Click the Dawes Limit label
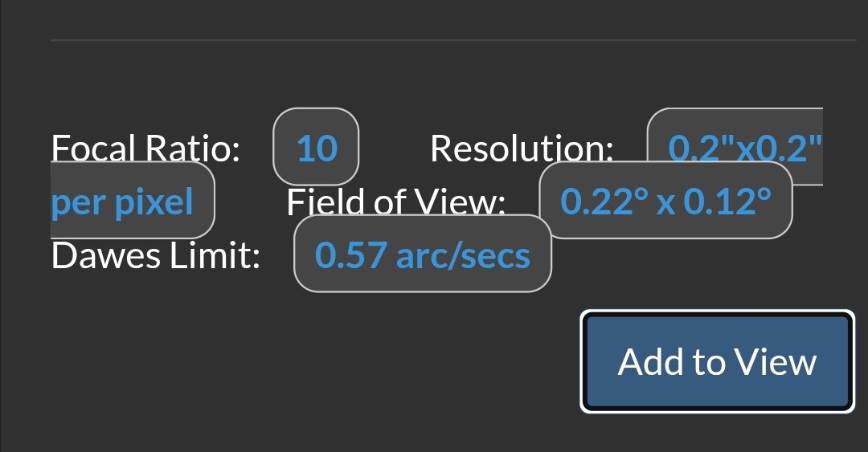 156,255
